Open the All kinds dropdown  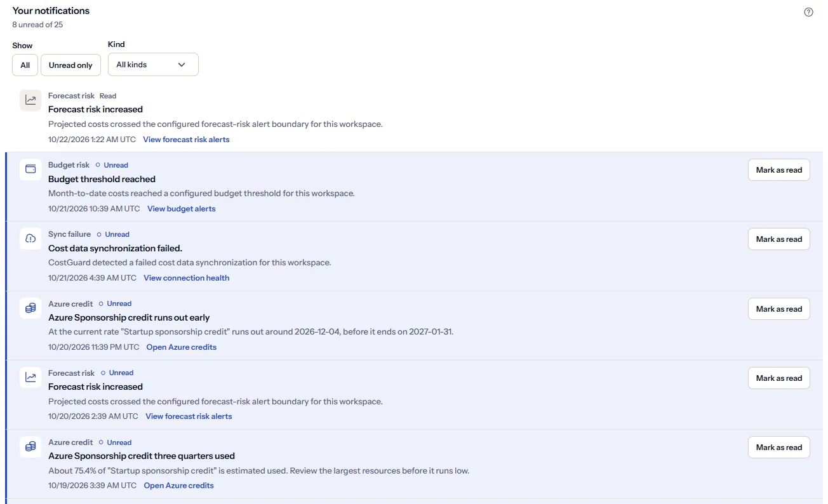click(x=153, y=65)
